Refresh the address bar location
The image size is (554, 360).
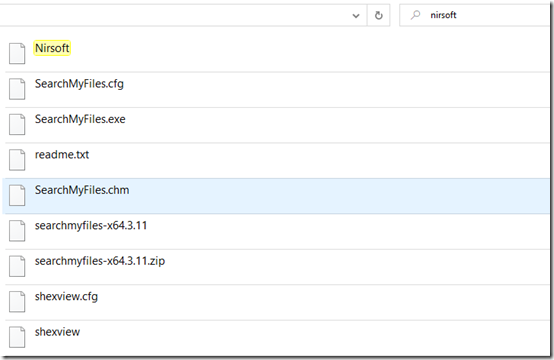click(378, 16)
